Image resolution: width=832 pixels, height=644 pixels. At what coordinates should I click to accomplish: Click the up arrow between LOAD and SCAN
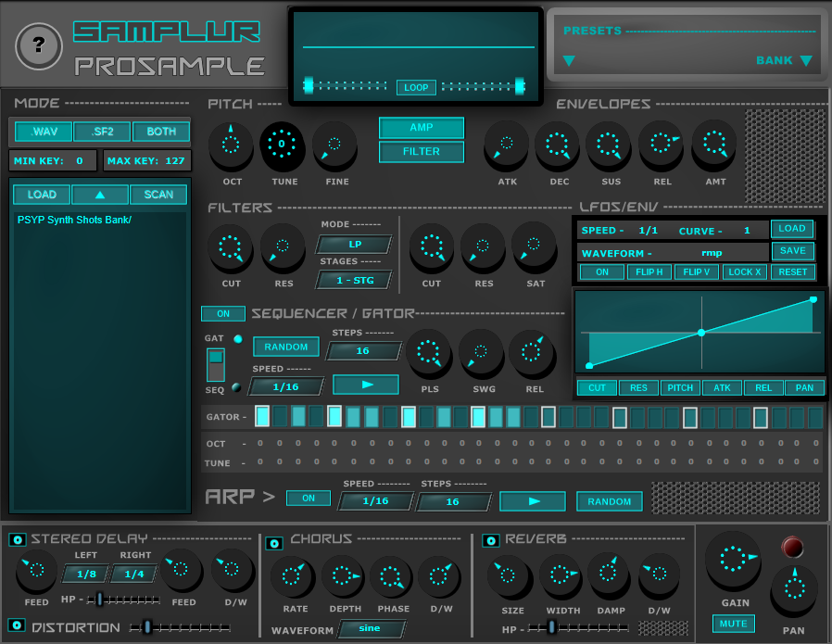click(x=100, y=195)
